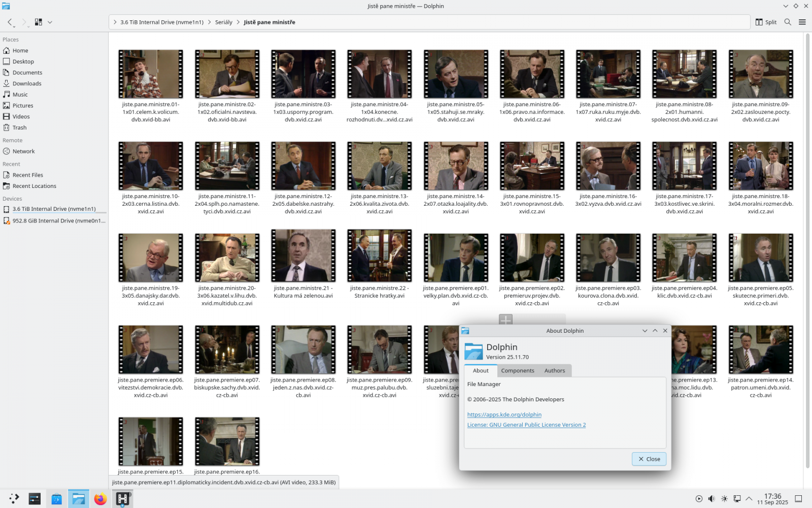Select thumbnail for premiere.ep06 vitezstvi.demokracie

tap(151, 350)
